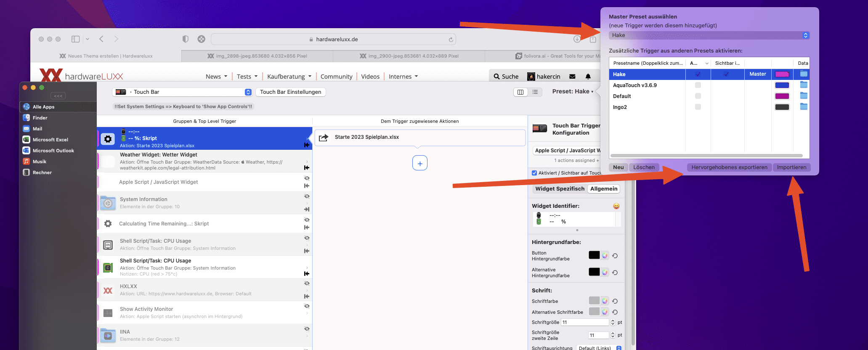
Task: Select Alle Apps in the sidebar
Action: [x=58, y=107]
